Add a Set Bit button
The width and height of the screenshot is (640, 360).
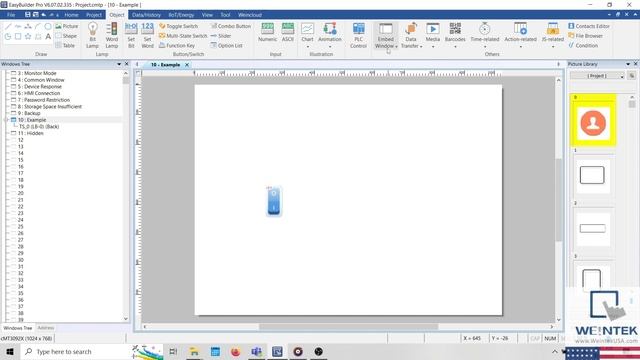131,35
